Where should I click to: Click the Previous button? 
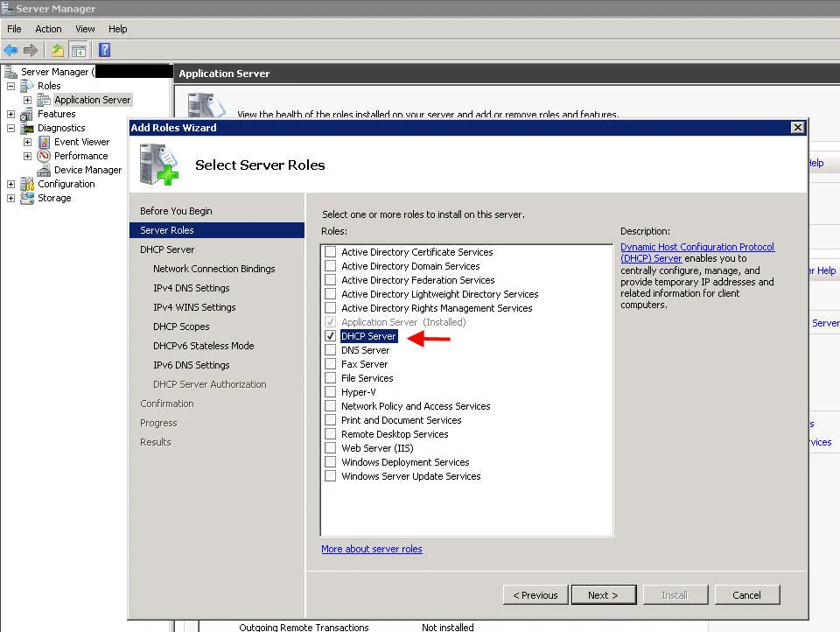[x=535, y=595]
